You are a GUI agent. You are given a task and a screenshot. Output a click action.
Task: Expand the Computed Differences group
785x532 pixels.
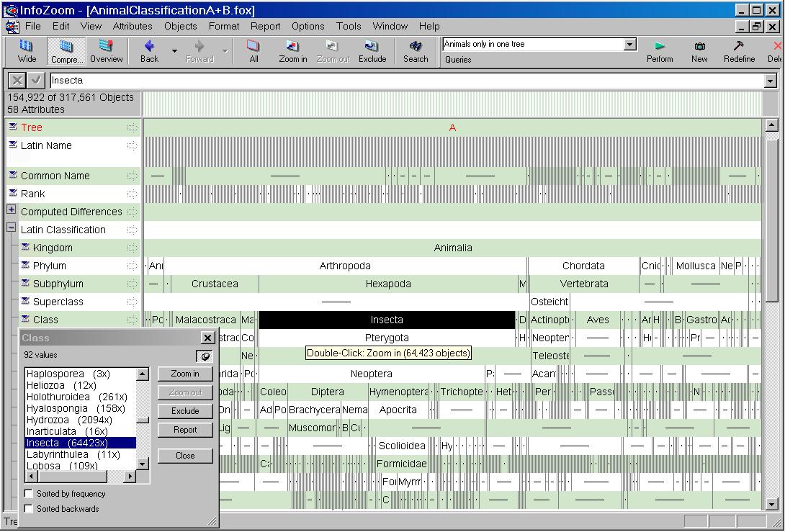[x=12, y=209]
